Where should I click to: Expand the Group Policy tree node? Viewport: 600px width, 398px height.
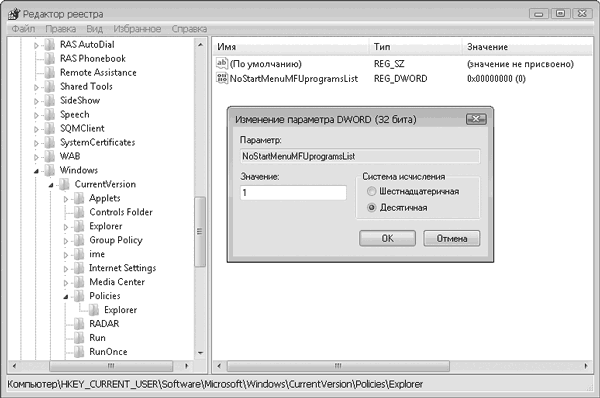[x=66, y=241]
